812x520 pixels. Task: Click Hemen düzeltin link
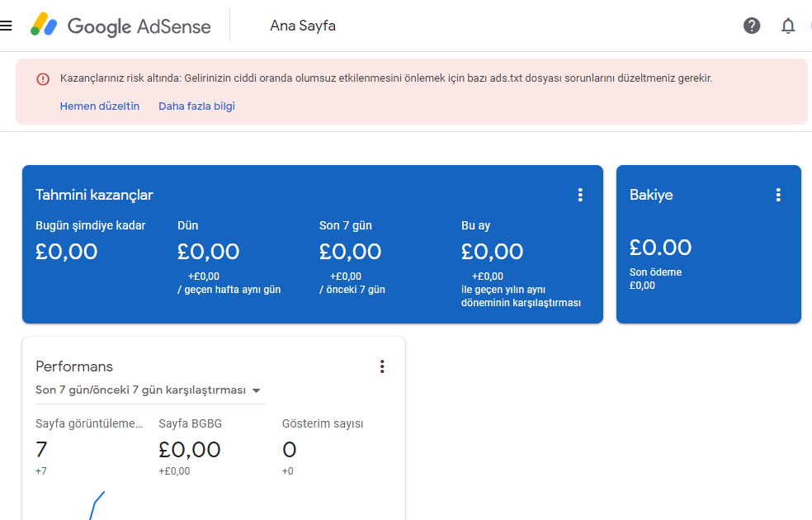[99, 106]
